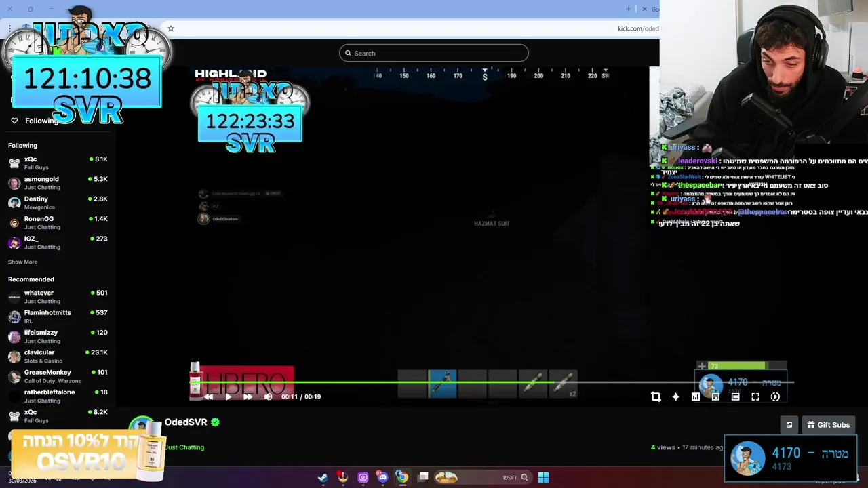Click asmongold avatar in sidebar

14,183
